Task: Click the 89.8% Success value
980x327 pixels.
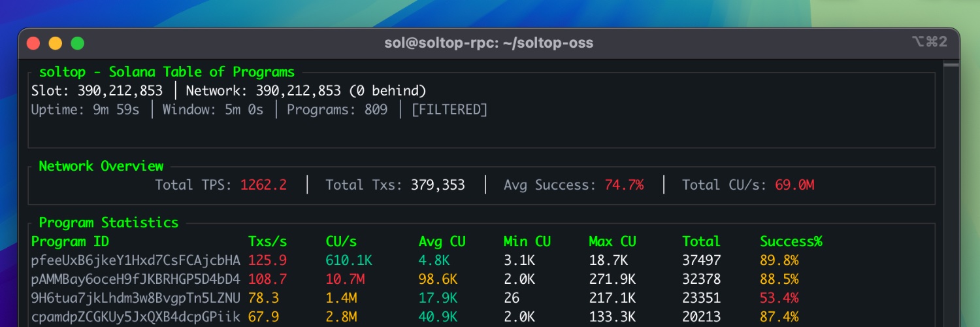Action: [779, 260]
